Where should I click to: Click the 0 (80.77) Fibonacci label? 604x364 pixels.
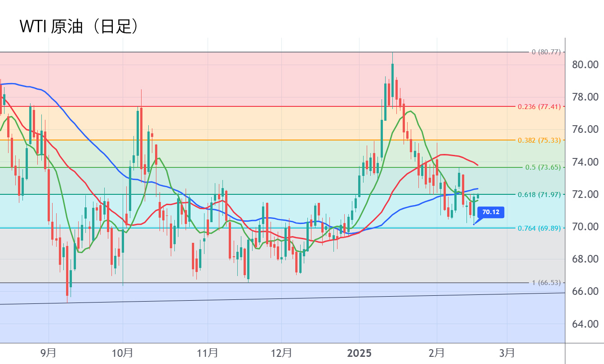coord(546,52)
